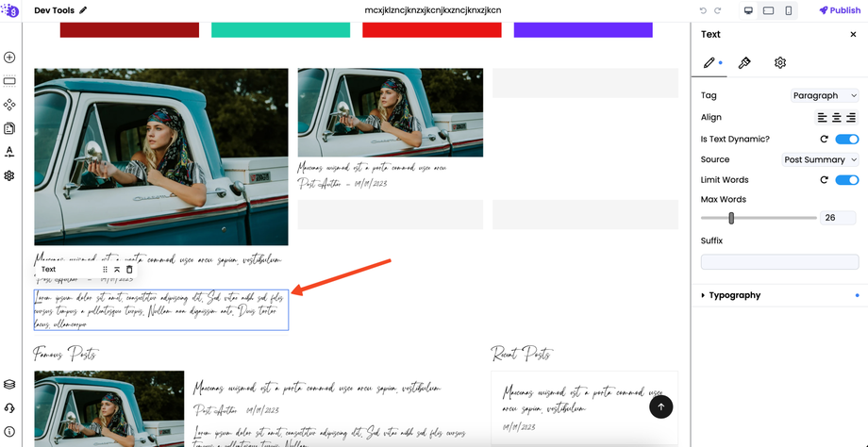The width and height of the screenshot is (868, 447).
Task: Open the sections icon in left sidebar
Action: click(x=9, y=81)
